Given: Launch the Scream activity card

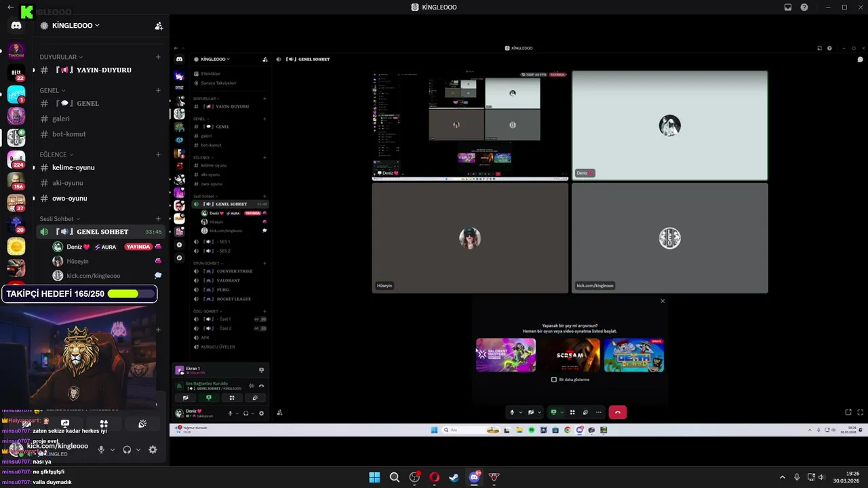Looking at the screenshot, I should point(570,355).
